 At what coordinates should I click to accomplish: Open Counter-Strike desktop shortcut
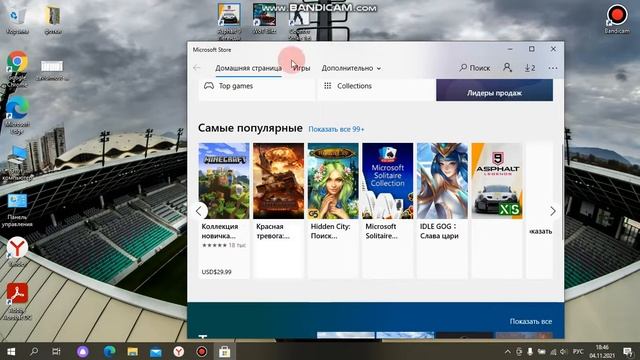(x=300, y=21)
